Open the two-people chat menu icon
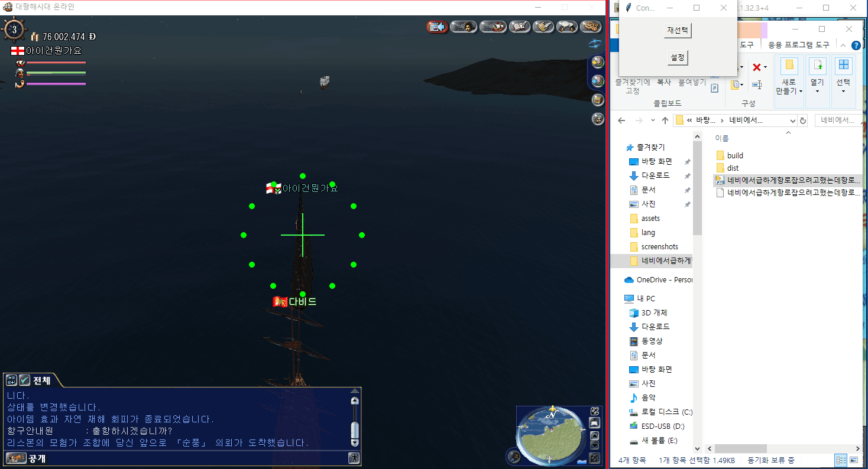Image resolution: width=868 pixels, height=469 pixels. click(567, 27)
